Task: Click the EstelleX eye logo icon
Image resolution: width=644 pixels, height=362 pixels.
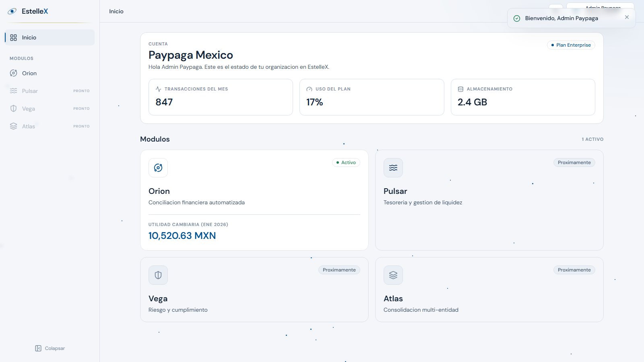Action: tap(12, 11)
